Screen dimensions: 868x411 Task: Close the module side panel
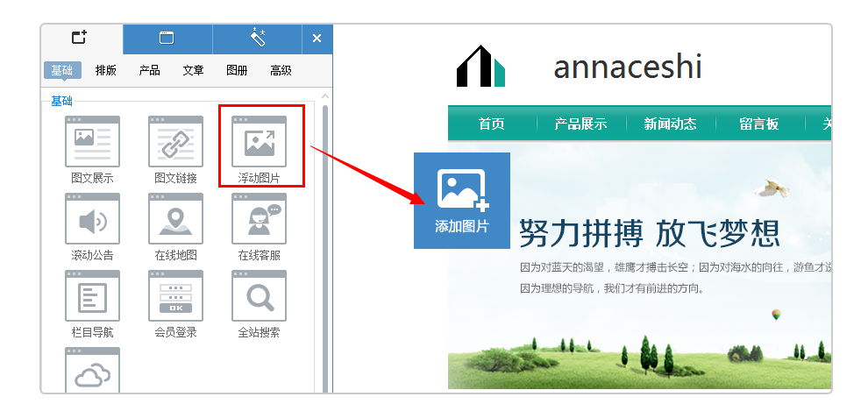(317, 39)
